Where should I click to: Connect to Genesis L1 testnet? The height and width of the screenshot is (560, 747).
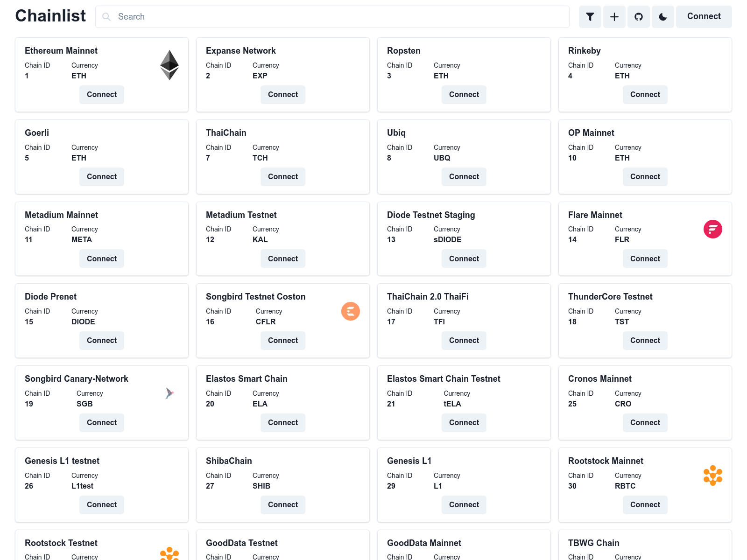[102, 505]
